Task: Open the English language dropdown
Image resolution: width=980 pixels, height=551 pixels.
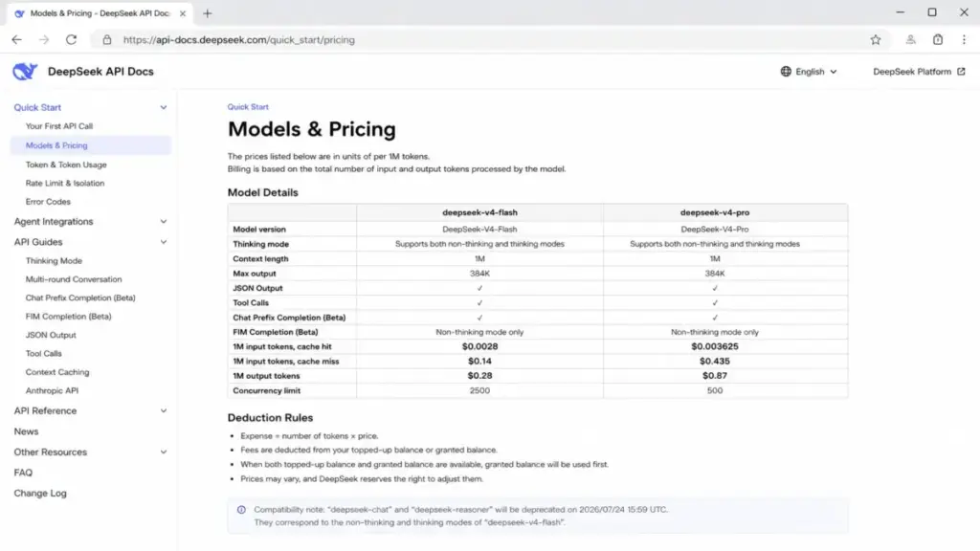Action: click(809, 71)
